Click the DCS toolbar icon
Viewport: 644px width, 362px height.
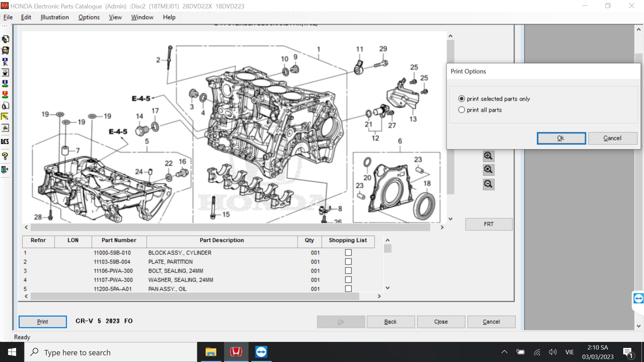(5, 141)
